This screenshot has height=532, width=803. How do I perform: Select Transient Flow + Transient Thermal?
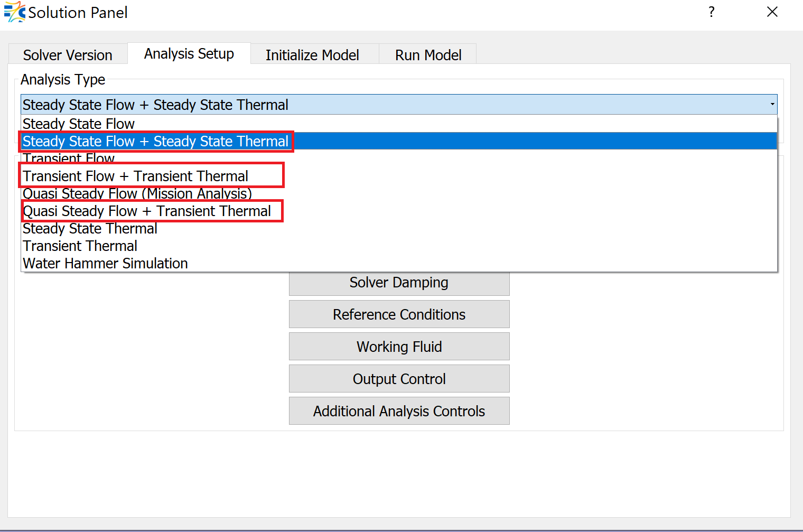coord(136,176)
